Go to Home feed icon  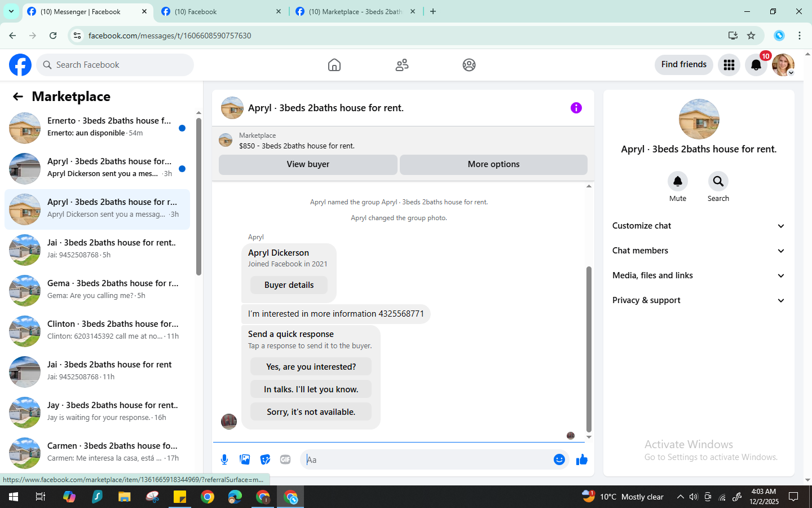334,65
